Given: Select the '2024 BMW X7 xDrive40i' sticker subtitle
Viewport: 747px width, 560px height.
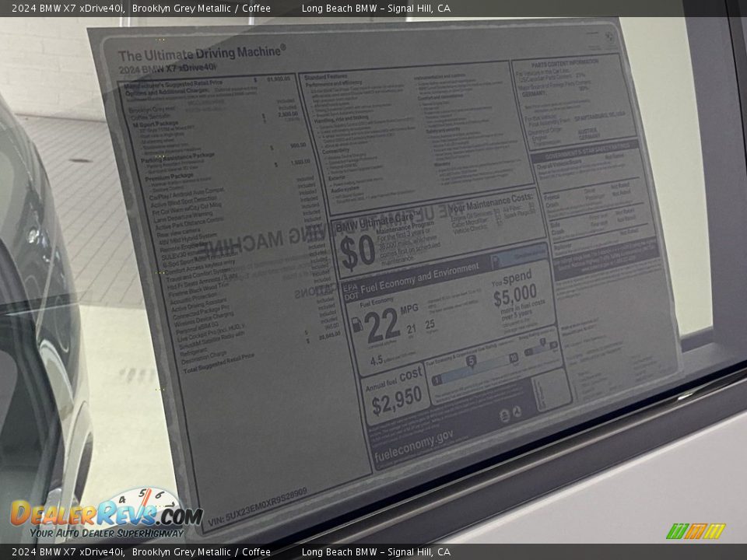Looking at the screenshot, I should [167, 69].
